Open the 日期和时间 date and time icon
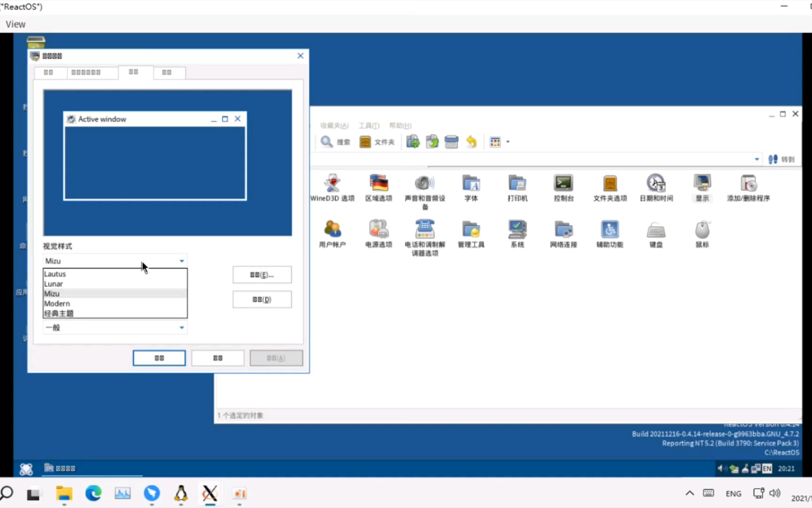This screenshot has height=508, width=812. [x=656, y=188]
